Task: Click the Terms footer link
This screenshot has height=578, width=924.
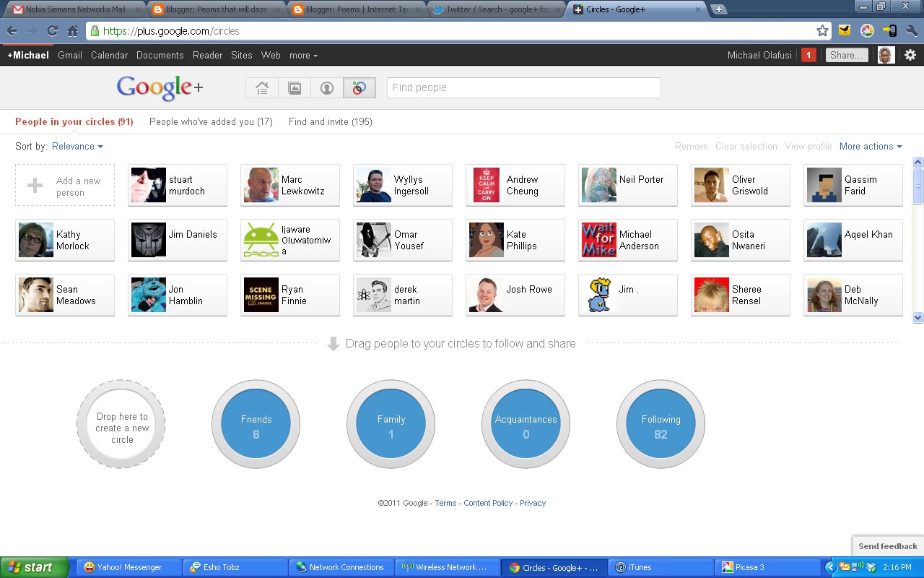Action: coord(445,503)
